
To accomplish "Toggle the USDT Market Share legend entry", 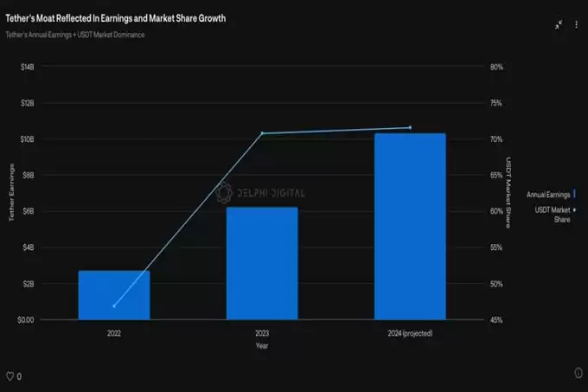I will click(555, 215).
